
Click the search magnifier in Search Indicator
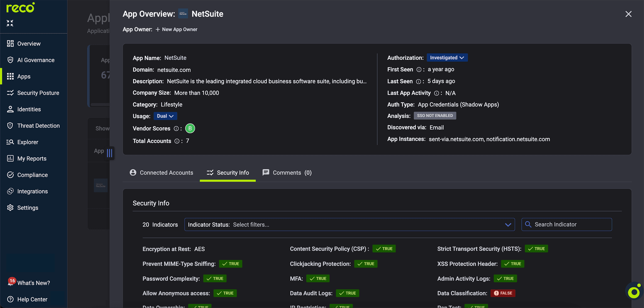pos(528,224)
